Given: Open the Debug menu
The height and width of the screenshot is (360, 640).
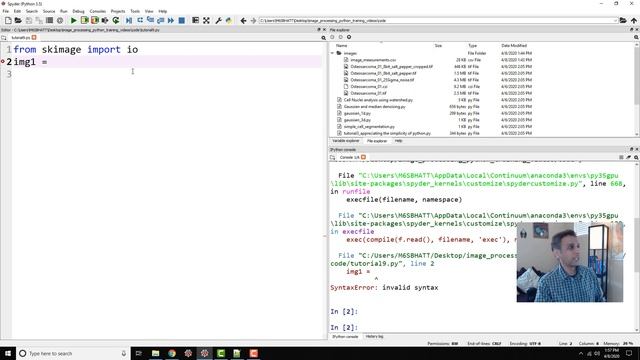Looking at the screenshot, I should 78,11.
